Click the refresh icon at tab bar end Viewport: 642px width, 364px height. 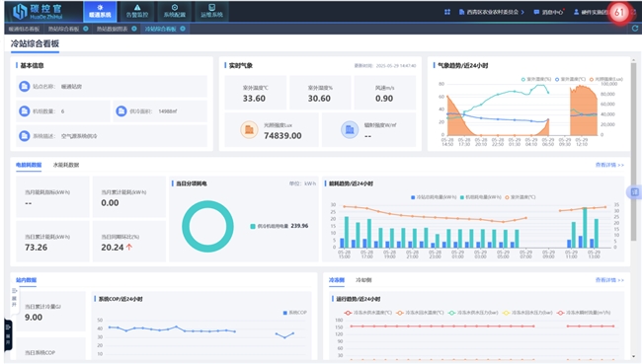(635, 29)
